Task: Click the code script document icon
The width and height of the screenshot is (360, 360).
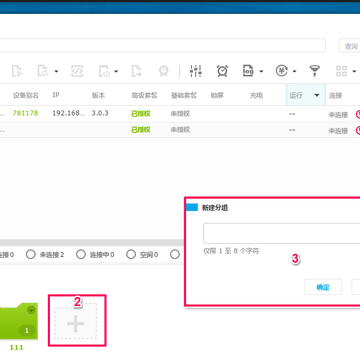Action: point(77,71)
